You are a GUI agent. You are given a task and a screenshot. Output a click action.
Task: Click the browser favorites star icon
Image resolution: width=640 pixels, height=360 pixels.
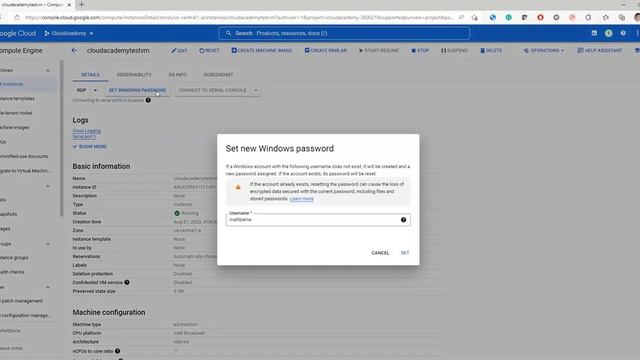click(474, 18)
